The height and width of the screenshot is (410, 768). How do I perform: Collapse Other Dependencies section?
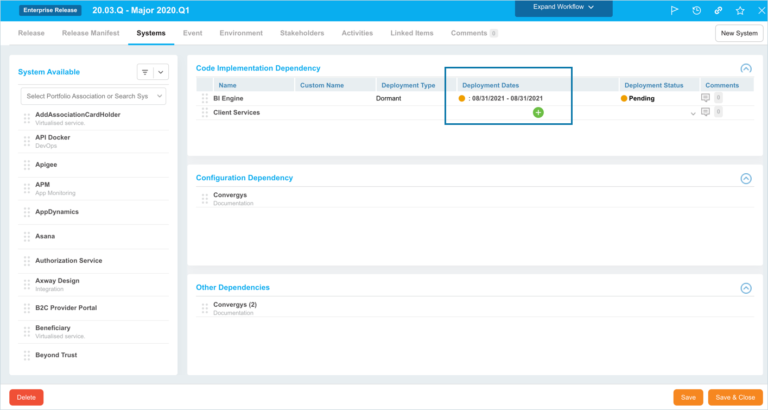tap(745, 288)
